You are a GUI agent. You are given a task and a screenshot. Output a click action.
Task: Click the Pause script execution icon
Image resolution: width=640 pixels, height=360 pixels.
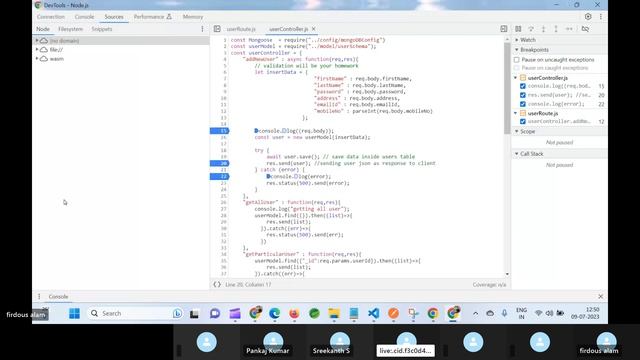click(x=518, y=29)
